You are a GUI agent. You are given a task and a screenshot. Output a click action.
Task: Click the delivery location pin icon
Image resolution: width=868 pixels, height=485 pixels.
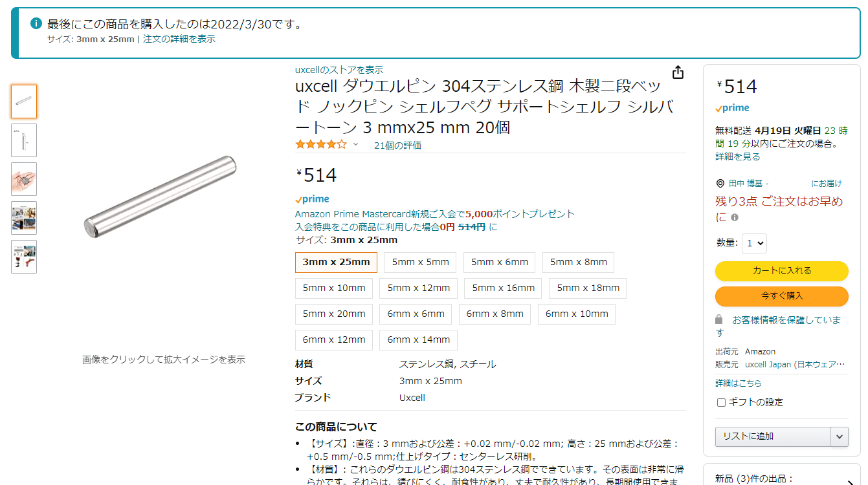[x=720, y=184]
